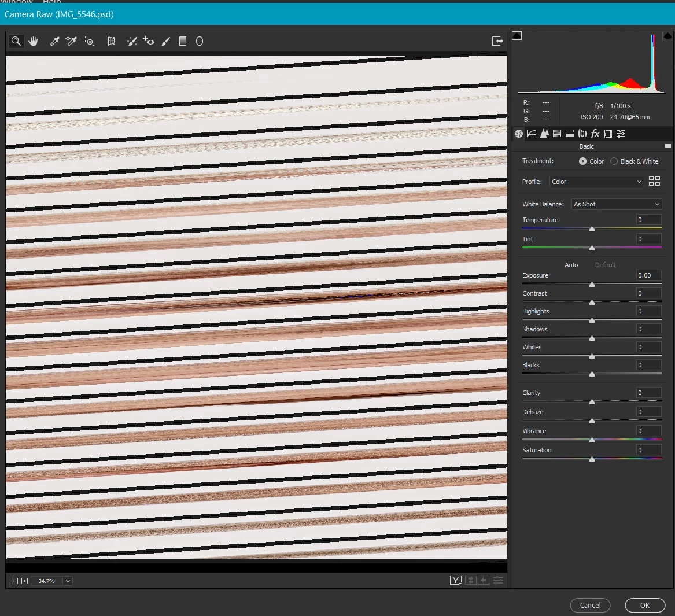Image resolution: width=675 pixels, height=616 pixels.
Task: Click the Temperature value field
Action: 648,220
